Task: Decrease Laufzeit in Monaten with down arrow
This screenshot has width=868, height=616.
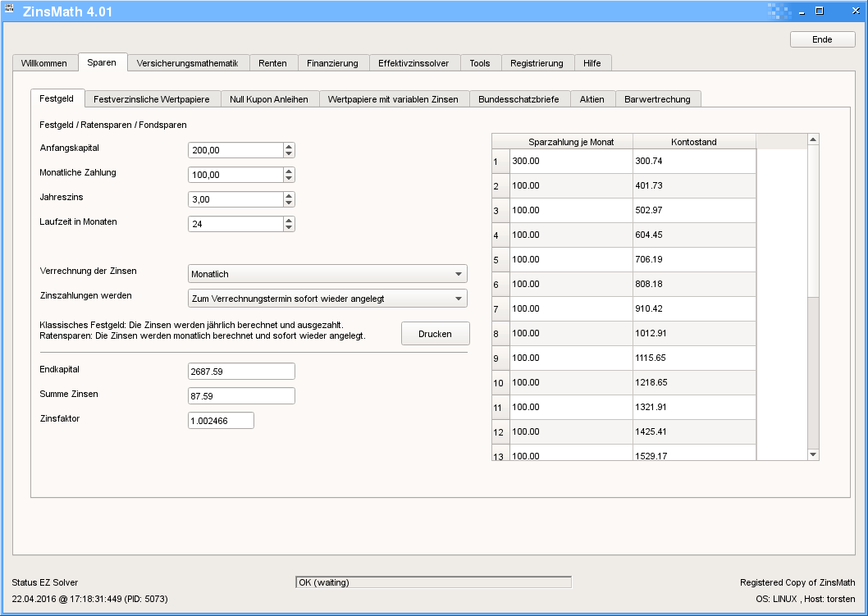Action: [x=289, y=227]
